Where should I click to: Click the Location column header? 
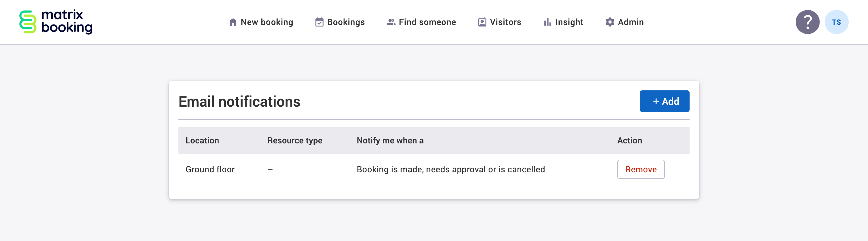[x=202, y=140]
